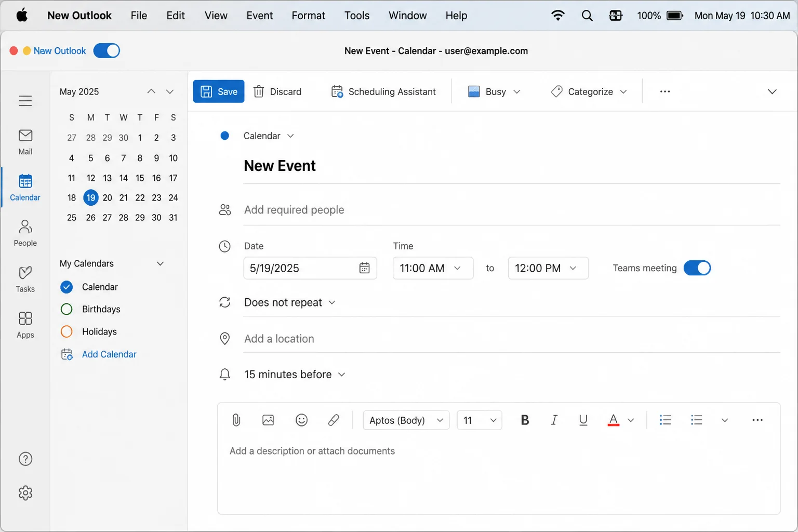The height and width of the screenshot is (532, 798).
Task: Open the date picker calendar icon
Action: (365, 268)
